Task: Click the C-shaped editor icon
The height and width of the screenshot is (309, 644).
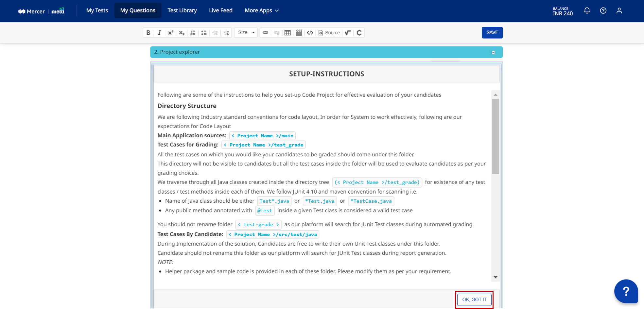Action: [359, 33]
